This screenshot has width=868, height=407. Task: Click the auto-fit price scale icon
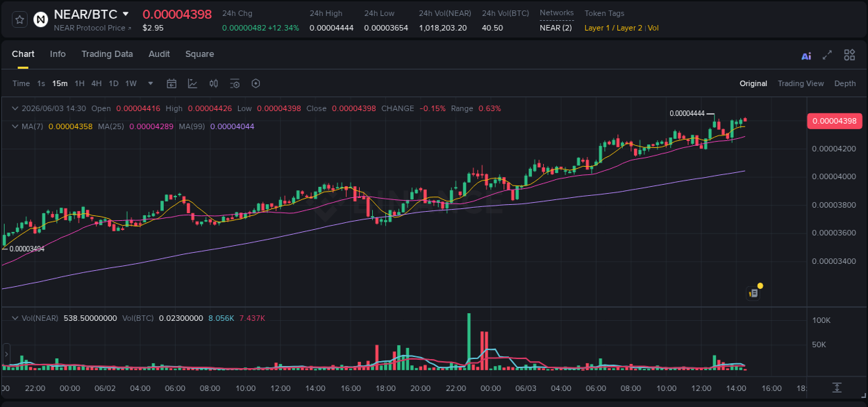837,387
